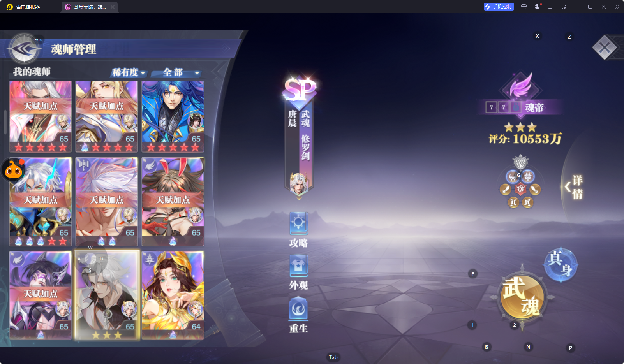Select the blue-haired soul master card
The width and height of the screenshot is (624, 364).
(x=173, y=116)
